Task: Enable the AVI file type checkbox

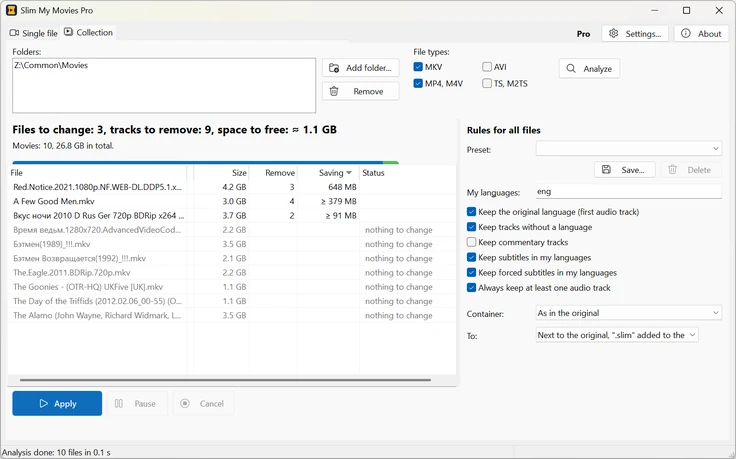Action: point(487,67)
